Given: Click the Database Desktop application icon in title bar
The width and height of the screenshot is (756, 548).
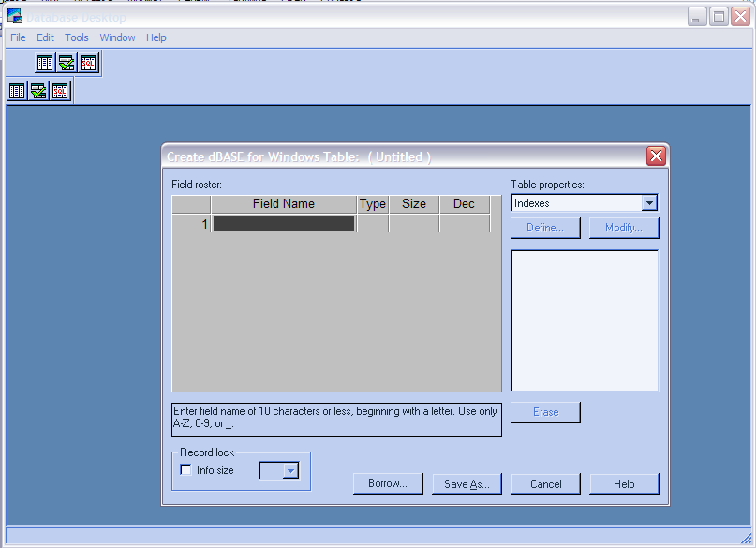Looking at the screenshot, I should 15,16.
